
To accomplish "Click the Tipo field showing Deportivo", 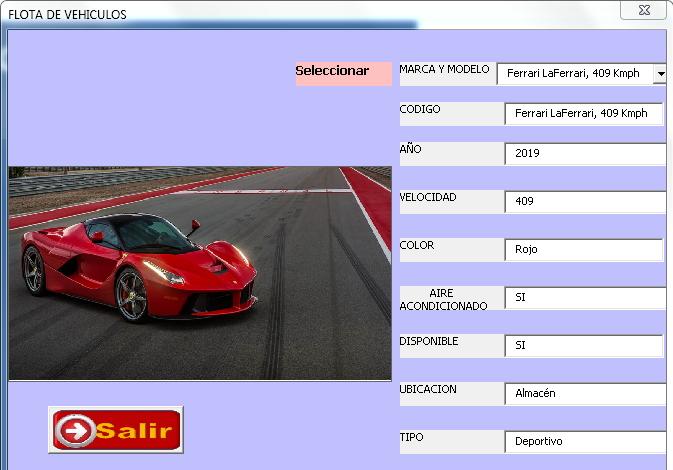I will click(585, 442).
